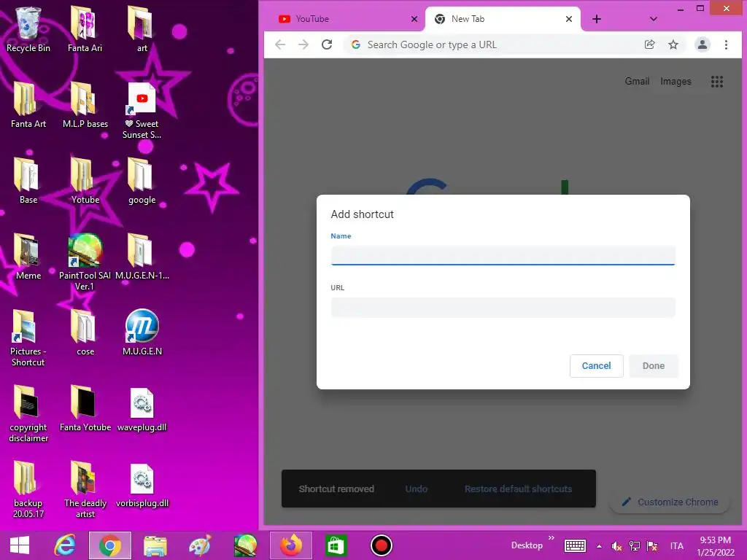Select the M.L.P bases folder
Viewport: 747px width, 560px height.
85,105
